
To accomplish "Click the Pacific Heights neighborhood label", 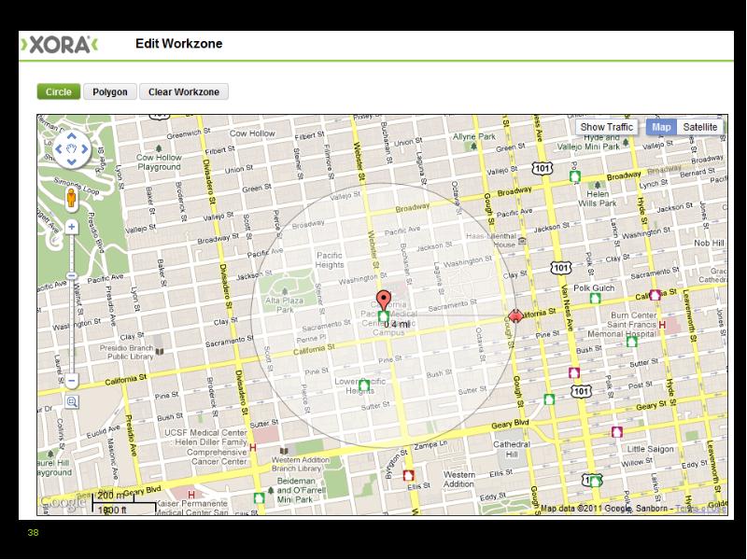I will [x=330, y=260].
